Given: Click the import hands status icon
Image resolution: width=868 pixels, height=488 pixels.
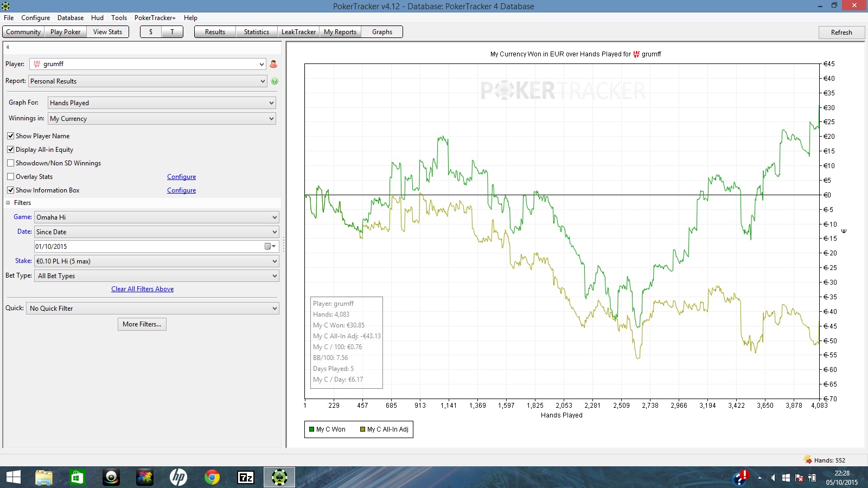Looking at the screenshot, I should click(x=807, y=460).
